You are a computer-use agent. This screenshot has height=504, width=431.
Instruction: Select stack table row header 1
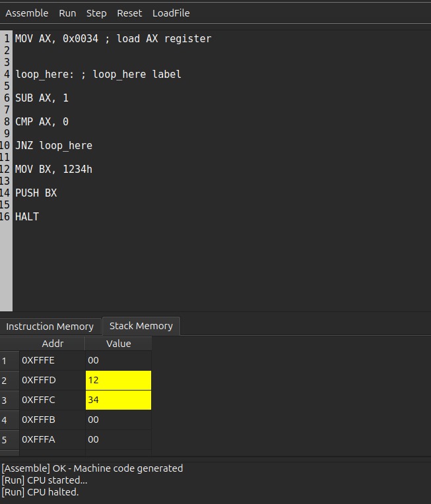[x=9, y=360]
